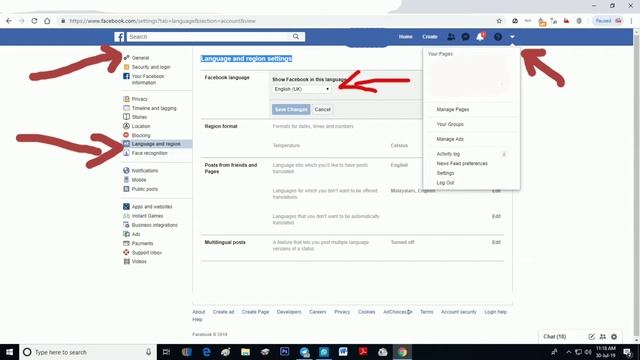Reload the page

(34, 21)
